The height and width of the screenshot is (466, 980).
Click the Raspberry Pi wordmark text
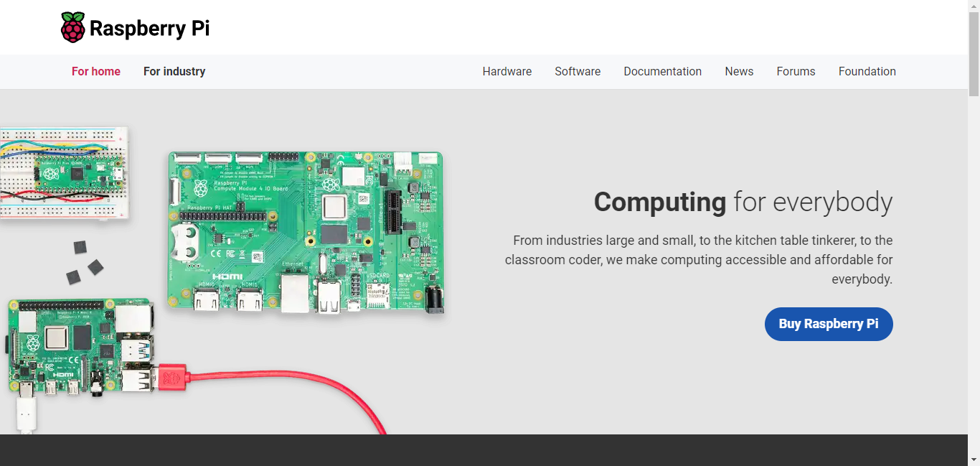pos(149,29)
